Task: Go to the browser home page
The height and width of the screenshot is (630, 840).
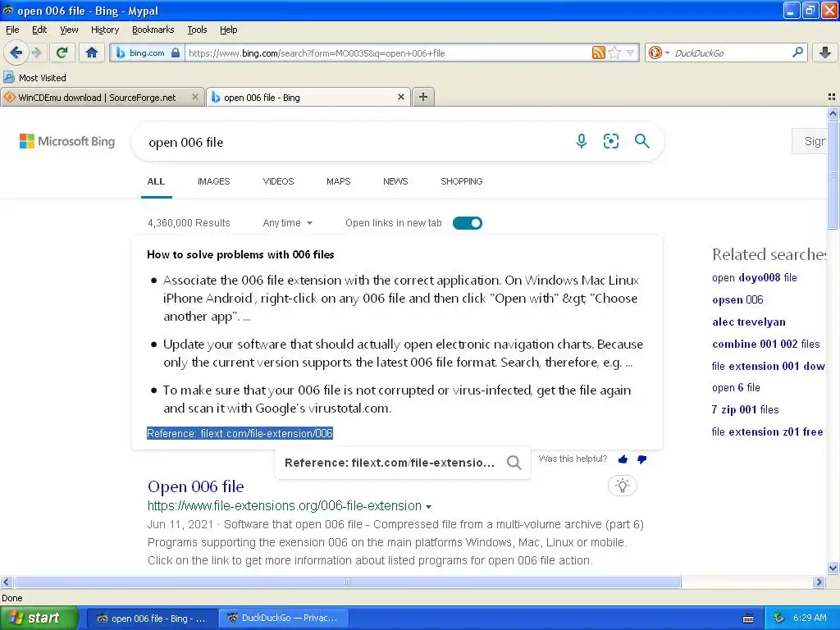Action: point(92,52)
